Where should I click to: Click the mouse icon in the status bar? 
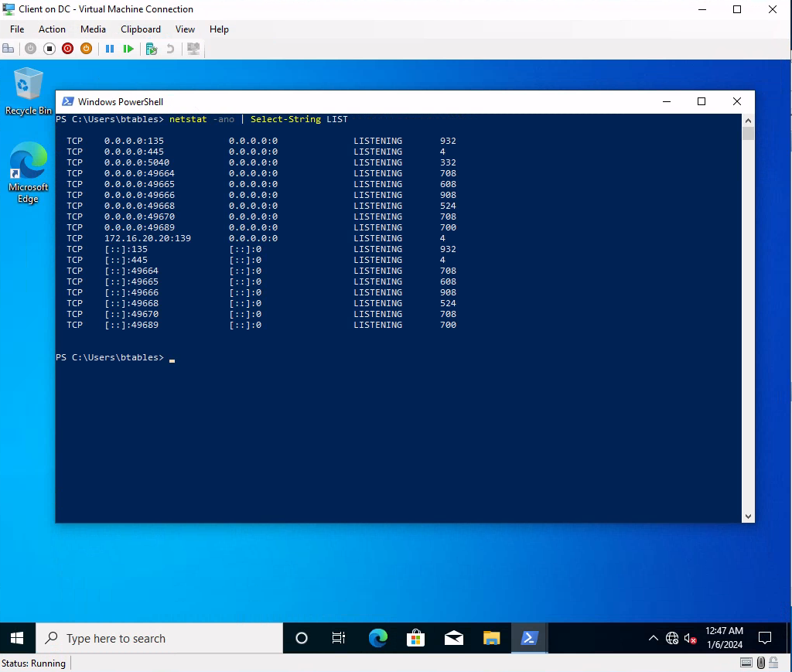pos(761,663)
